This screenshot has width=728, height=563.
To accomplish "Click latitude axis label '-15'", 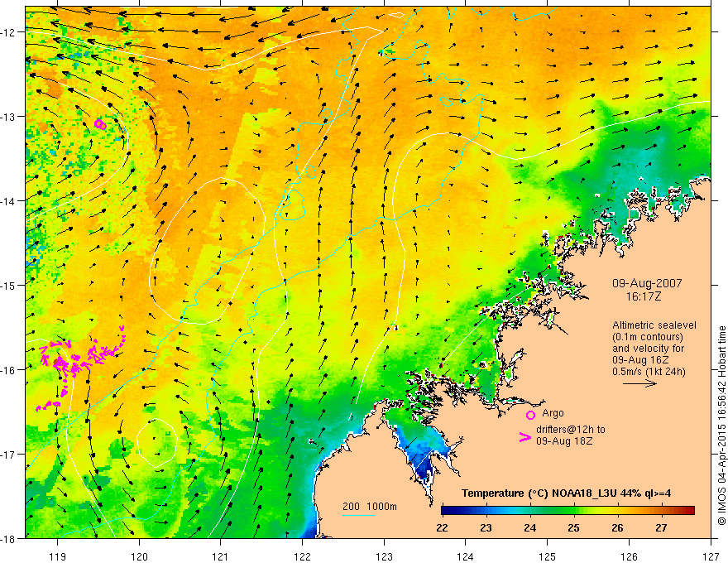I will click(9, 285).
